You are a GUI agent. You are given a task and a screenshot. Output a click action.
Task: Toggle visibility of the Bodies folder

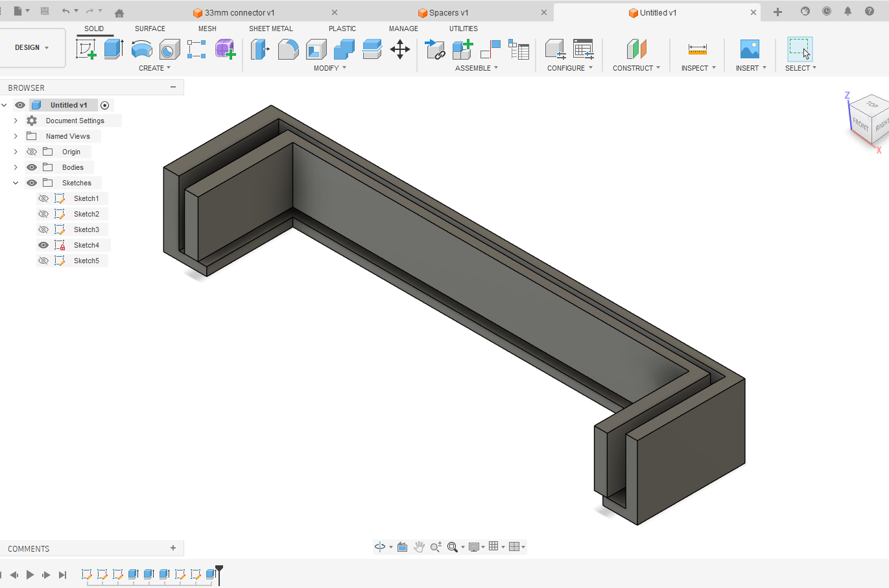click(32, 167)
